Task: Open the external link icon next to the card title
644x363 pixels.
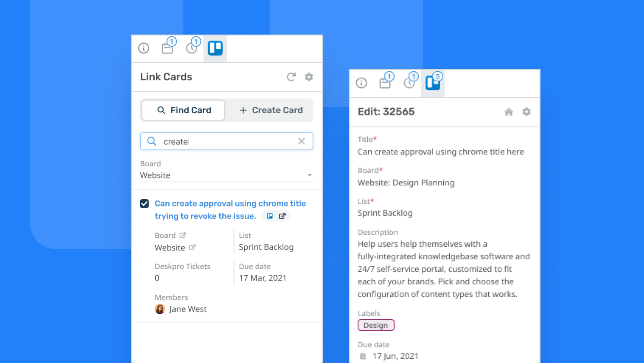Action: tap(283, 216)
